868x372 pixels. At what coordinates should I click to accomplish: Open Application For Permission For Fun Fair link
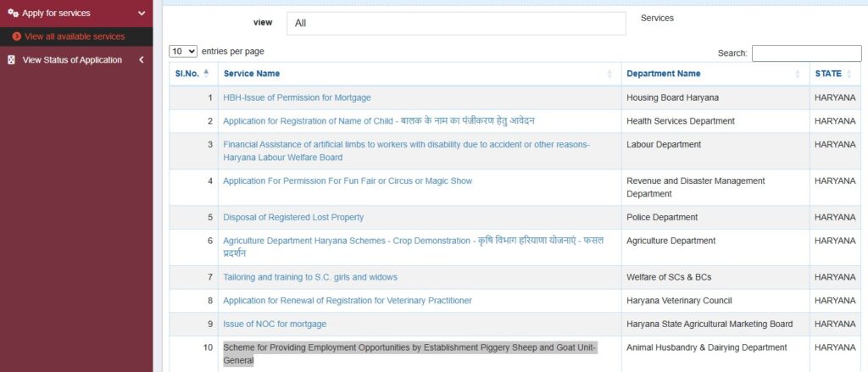click(x=348, y=181)
